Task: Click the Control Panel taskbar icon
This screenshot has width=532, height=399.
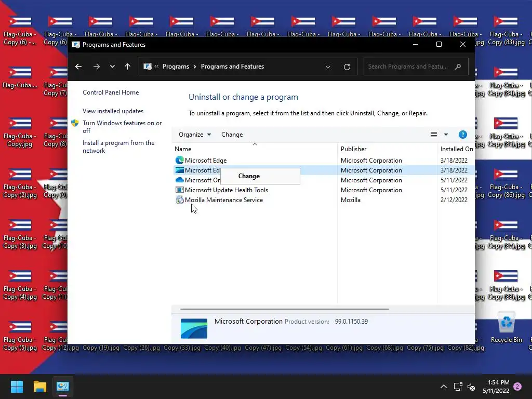Action: click(x=63, y=387)
